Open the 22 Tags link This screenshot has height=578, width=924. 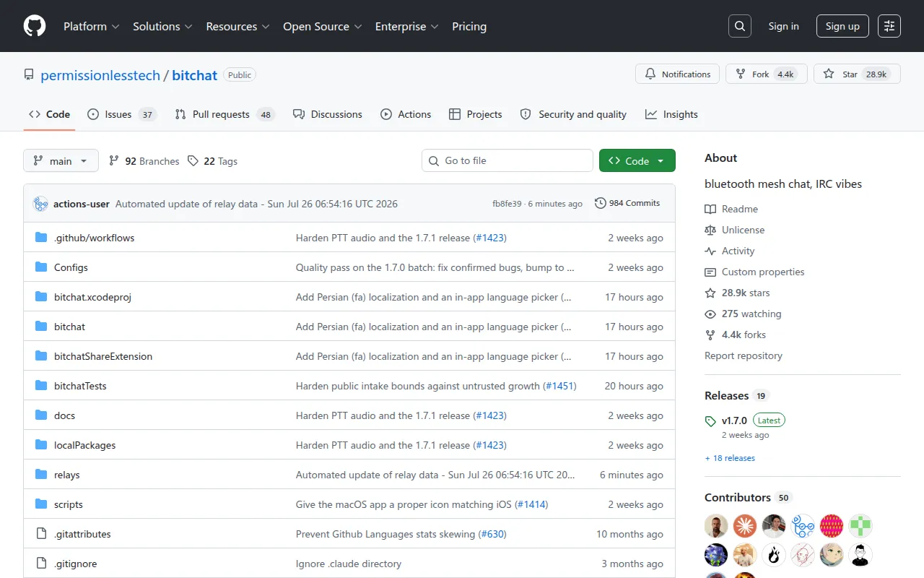click(212, 161)
